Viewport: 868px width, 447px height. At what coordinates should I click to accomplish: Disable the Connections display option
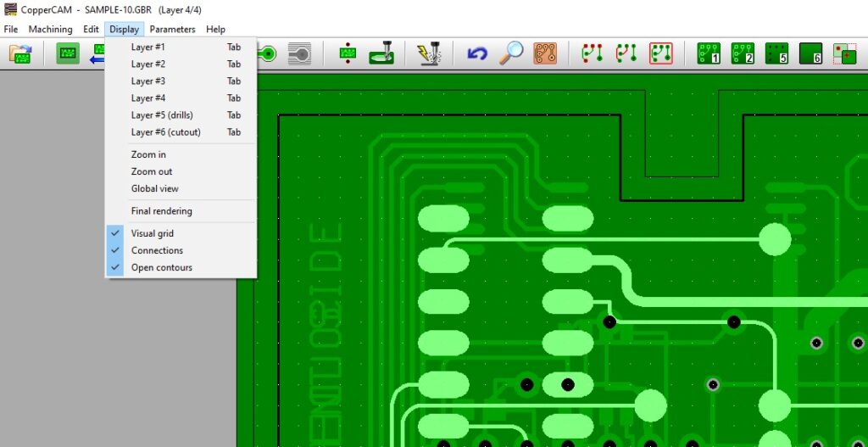pos(157,250)
